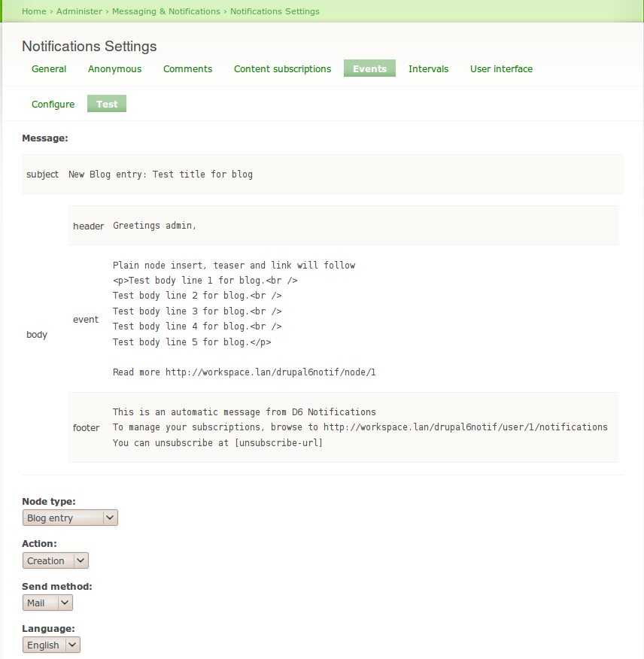
Task: Switch to the Intervals tab
Action: tap(428, 68)
